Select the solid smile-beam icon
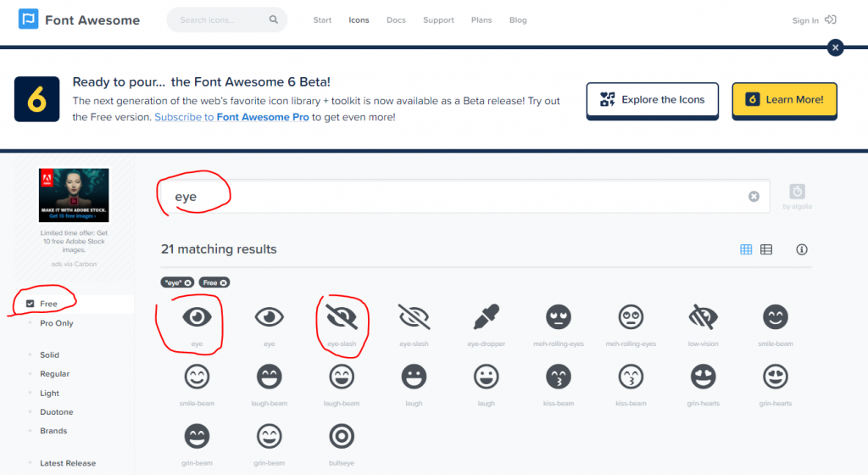Screen dimensions: 868x475 tap(775, 317)
